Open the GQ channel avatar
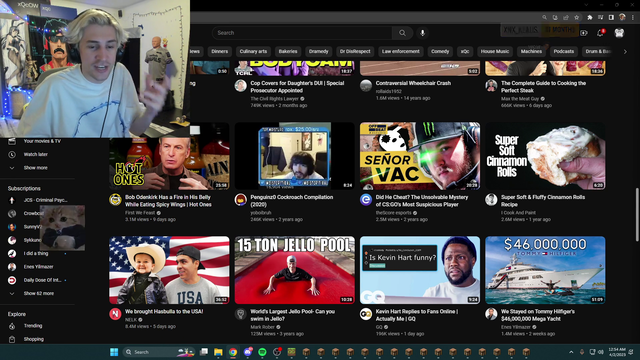This screenshot has width=640, height=360. (366, 314)
